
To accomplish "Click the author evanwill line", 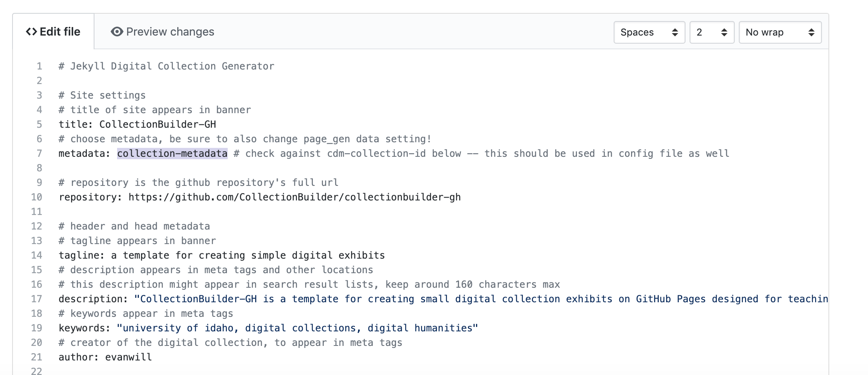I will point(105,357).
